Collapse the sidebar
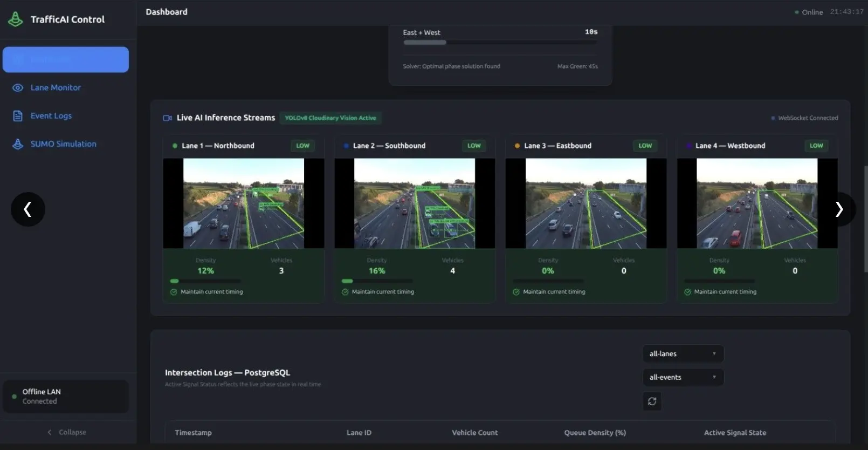The height and width of the screenshot is (450, 868). pyautogui.click(x=67, y=432)
